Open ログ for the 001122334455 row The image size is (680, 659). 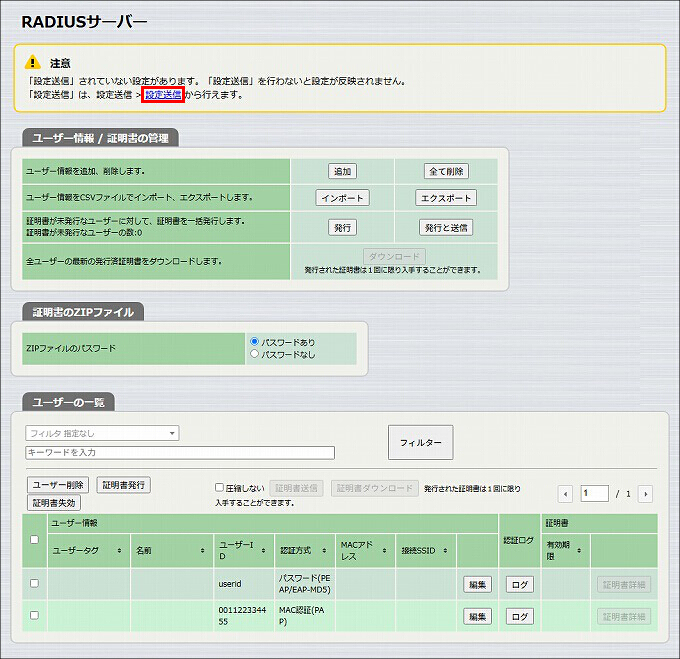point(520,617)
